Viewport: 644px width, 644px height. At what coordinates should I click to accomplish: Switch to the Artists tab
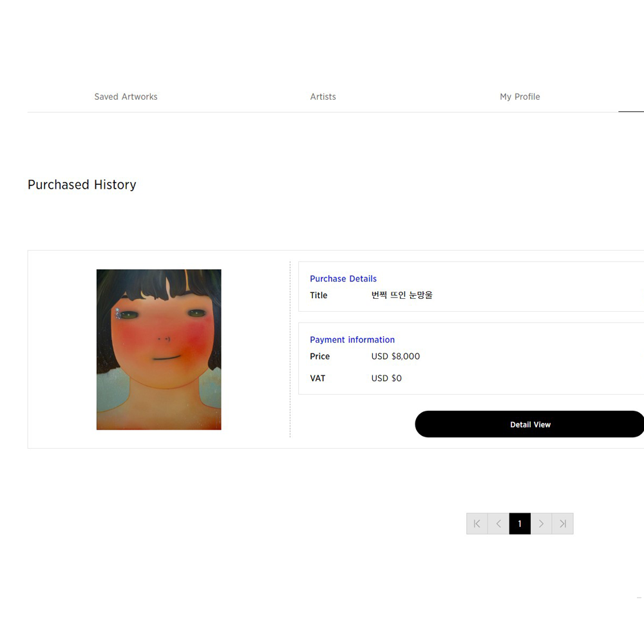click(x=323, y=97)
